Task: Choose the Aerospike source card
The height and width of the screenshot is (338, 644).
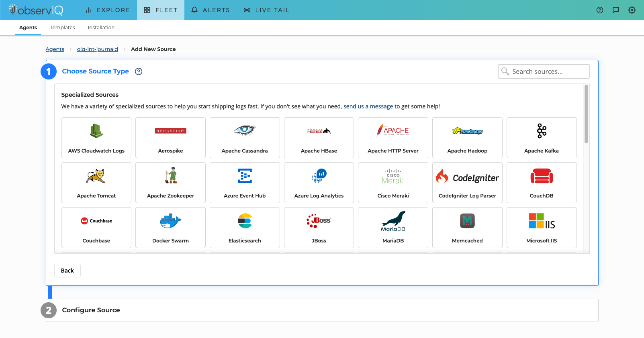Action: coord(170,138)
